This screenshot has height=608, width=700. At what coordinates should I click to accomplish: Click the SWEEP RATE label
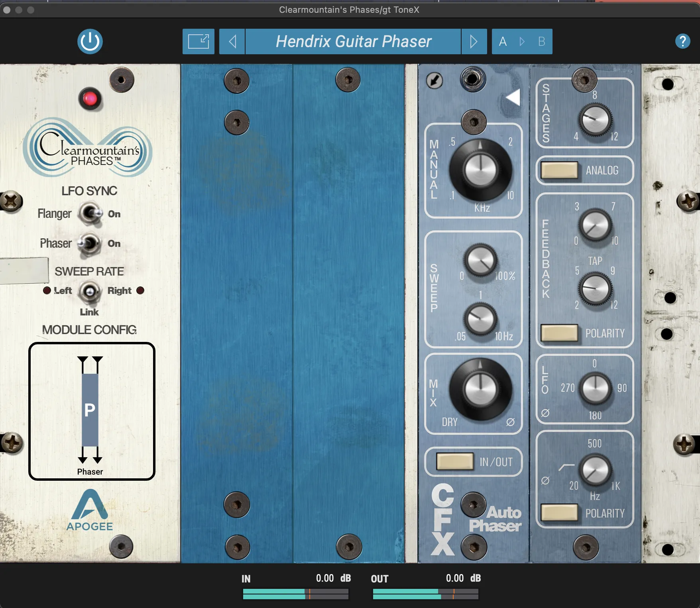(89, 271)
